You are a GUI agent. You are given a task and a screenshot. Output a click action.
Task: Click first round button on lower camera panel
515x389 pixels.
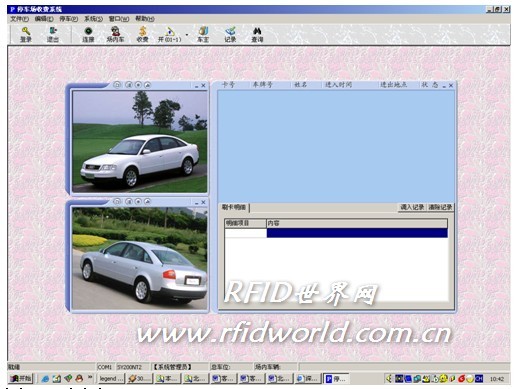pyautogui.click(x=117, y=201)
